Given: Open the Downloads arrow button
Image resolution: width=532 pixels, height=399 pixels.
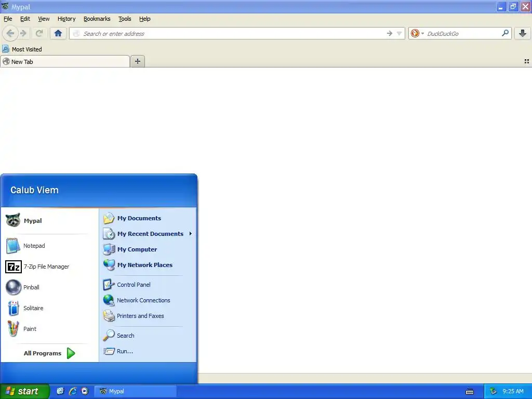Looking at the screenshot, I should [x=523, y=33].
